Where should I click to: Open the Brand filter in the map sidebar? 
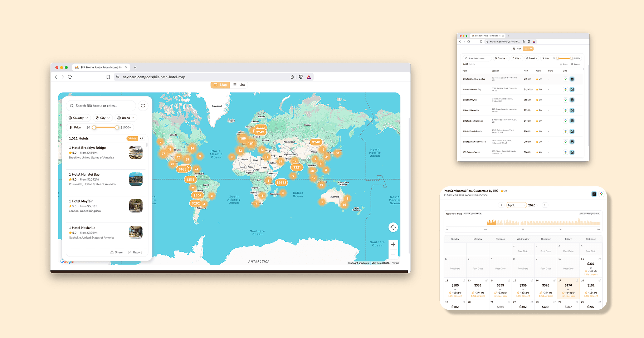(x=126, y=118)
